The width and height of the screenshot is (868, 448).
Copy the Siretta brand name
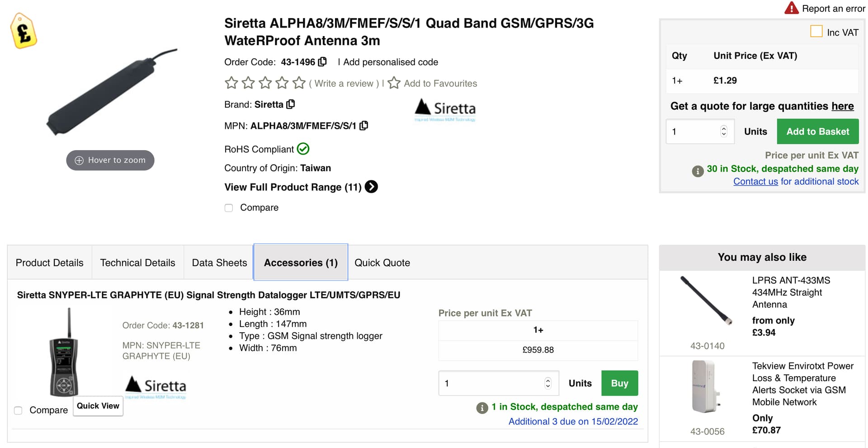click(291, 104)
